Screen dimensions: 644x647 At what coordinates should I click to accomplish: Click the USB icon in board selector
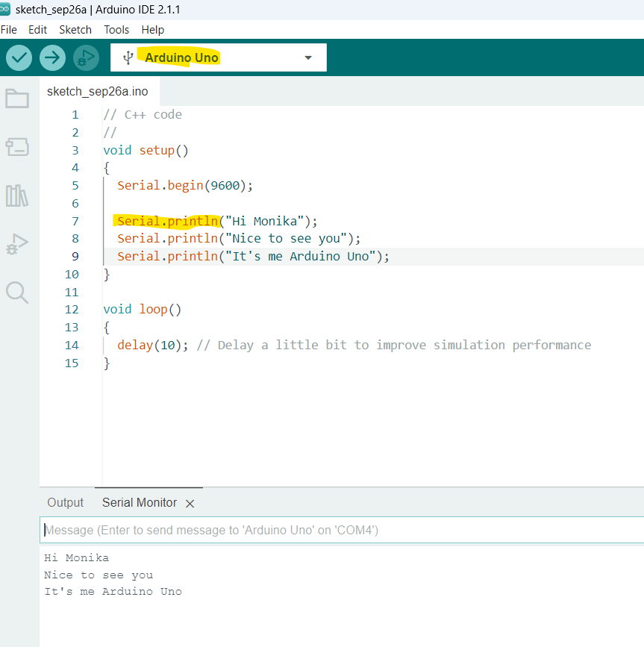[128, 57]
